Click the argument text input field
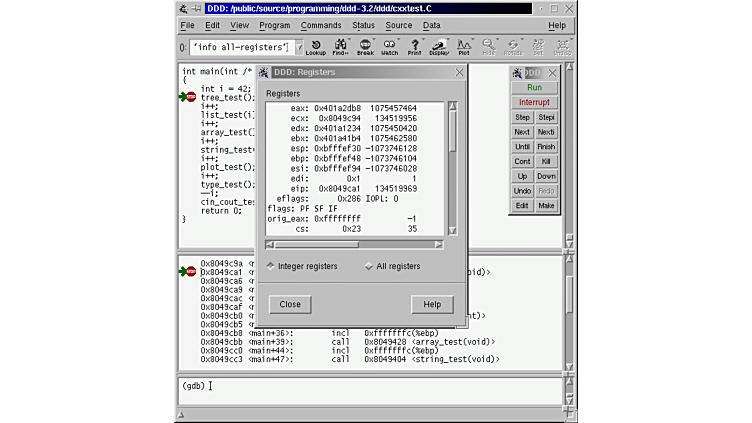Viewport: 752px width, 423px height. point(239,47)
